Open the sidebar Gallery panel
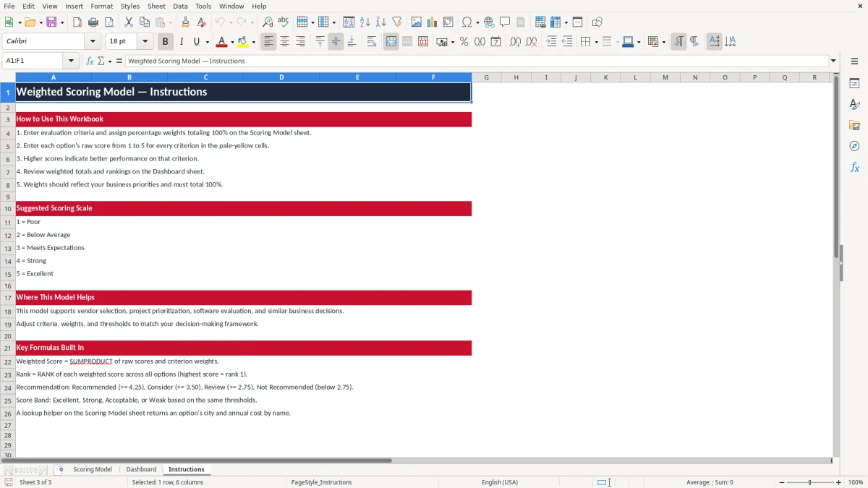 click(x=854, y=126)
